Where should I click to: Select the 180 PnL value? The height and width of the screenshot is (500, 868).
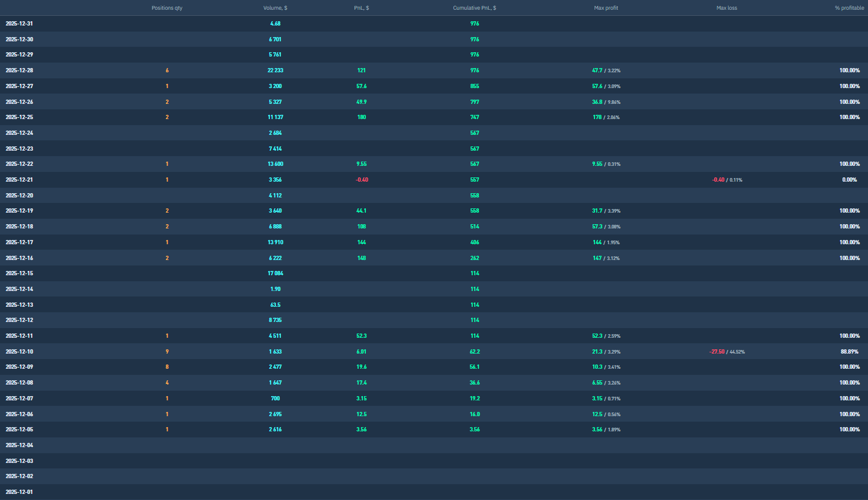click(362, 117)
